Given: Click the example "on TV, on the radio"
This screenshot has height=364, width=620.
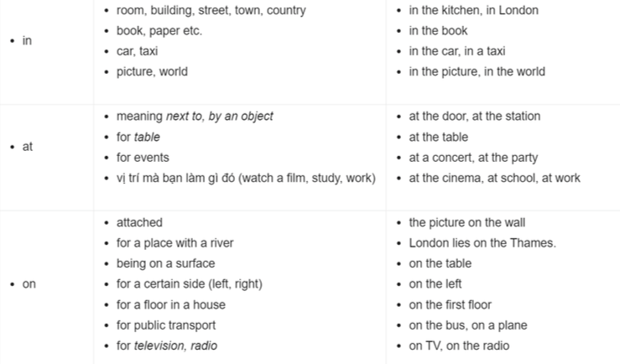Looking at the screenshot, I should click(x=458, y=346).
